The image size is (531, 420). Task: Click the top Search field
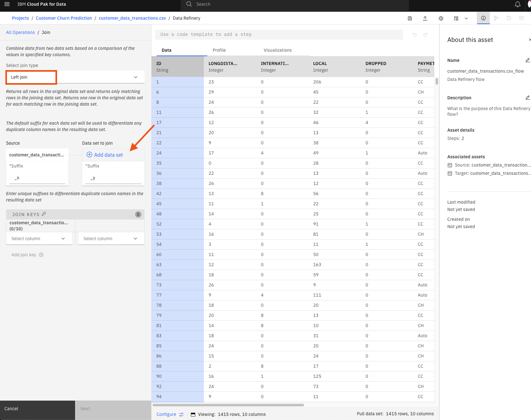pos(295,4)
